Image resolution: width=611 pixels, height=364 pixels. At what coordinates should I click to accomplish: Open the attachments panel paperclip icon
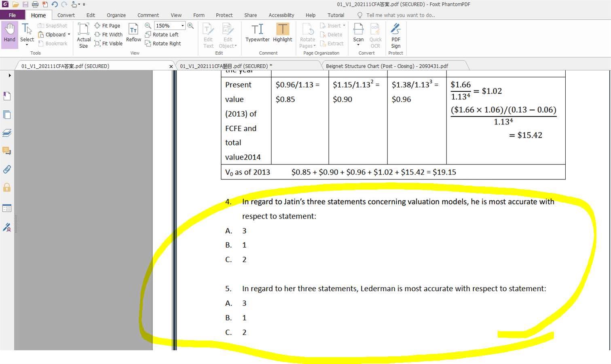tap(7, 169)
